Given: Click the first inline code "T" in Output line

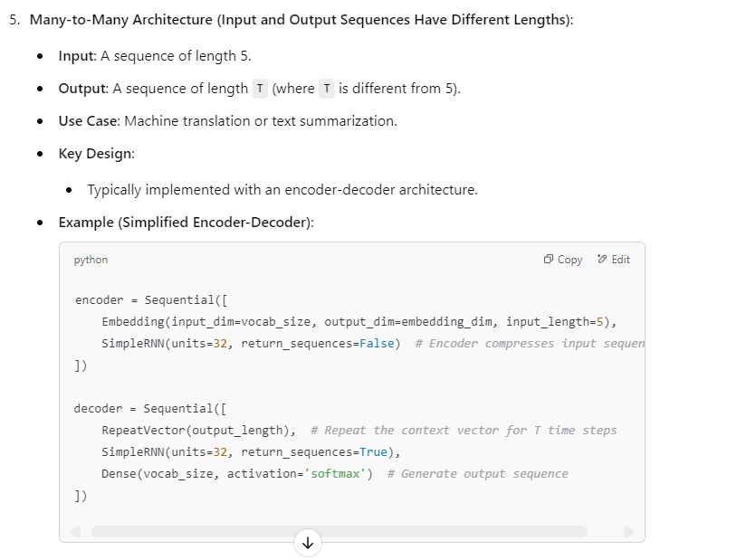Looking at the screenshot, I should pos(261,89).
